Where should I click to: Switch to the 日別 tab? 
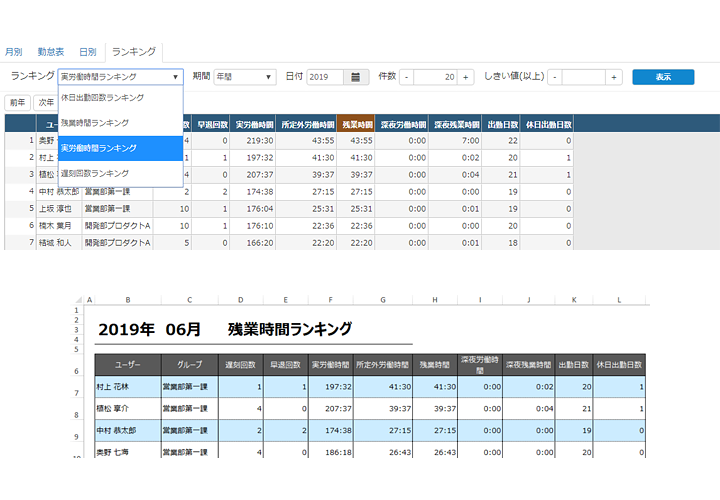[88, 52]
